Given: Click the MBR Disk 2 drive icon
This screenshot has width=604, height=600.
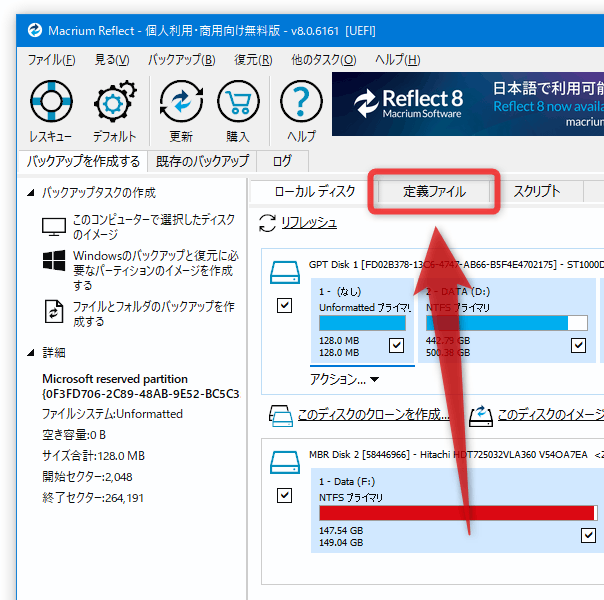Looking at the screenshot, I should [285, 462].
